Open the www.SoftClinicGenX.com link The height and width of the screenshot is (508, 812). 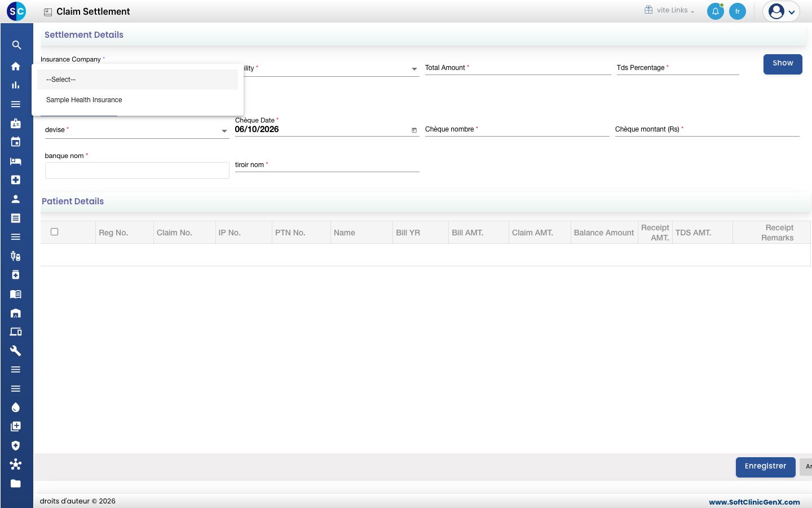coord(754,502)
